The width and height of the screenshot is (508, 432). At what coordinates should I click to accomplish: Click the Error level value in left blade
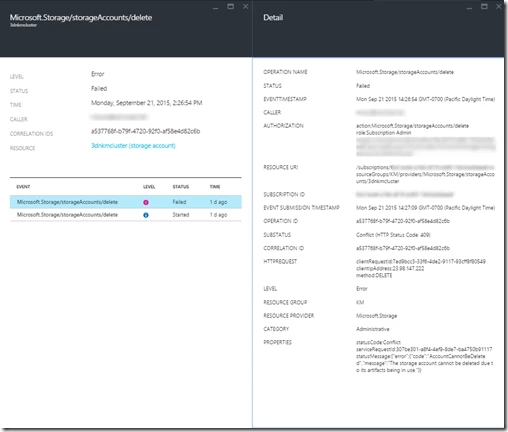tap(98, 74)
